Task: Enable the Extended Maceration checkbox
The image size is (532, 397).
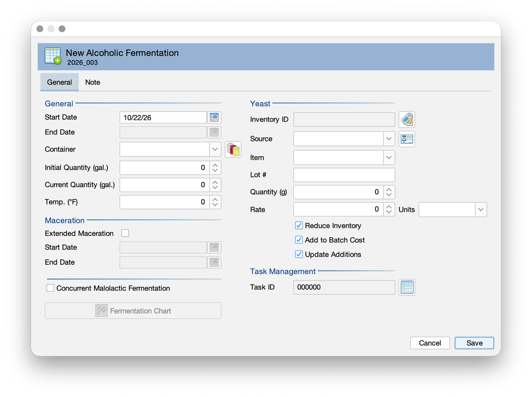Action: click(x=125, y=233)
